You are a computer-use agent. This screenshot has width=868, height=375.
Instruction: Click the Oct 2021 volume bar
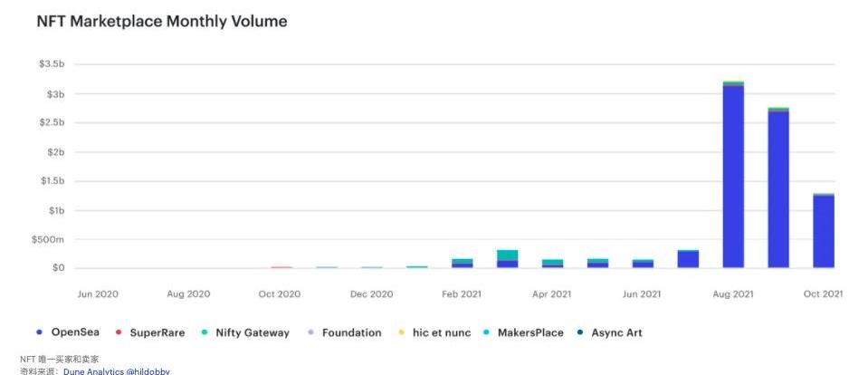click(x=824, y=231)
